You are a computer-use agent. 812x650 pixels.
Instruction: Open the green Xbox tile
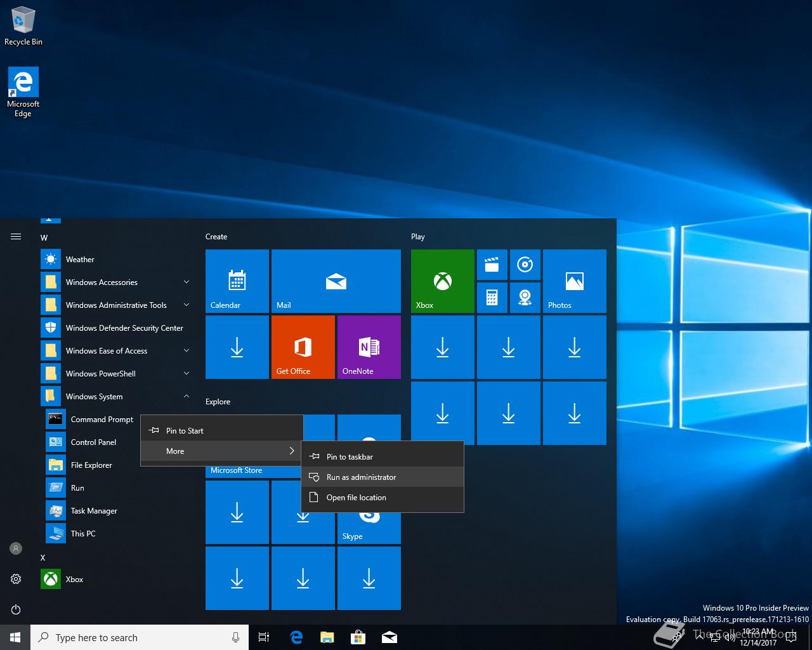[x=443, y=281]
